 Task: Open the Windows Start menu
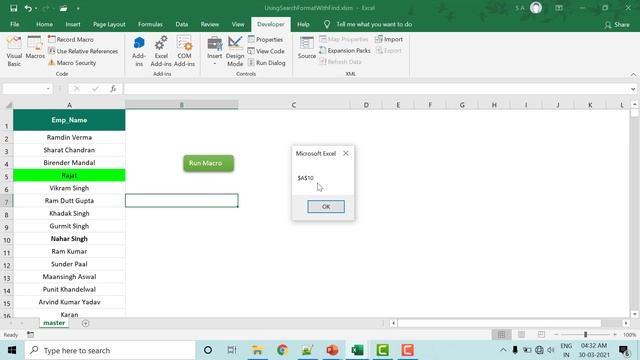tap(11, 350)
